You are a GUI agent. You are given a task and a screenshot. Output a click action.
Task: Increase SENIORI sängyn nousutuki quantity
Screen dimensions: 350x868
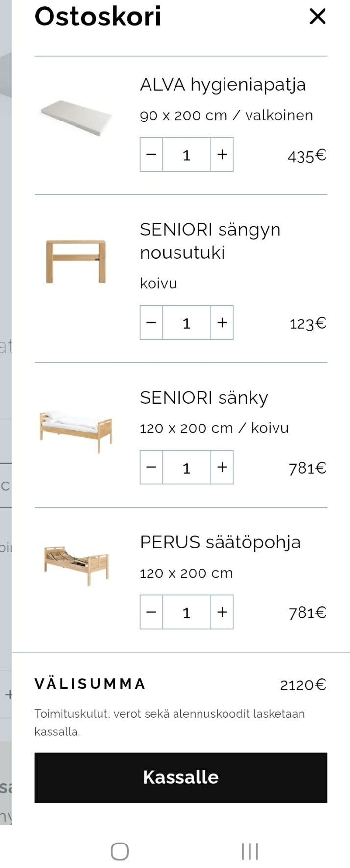(x=222, y=323)
